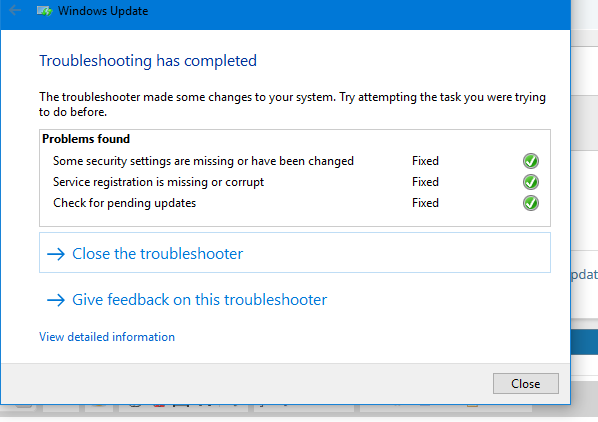Click the back arrow in title bar
Image resolution: width=598 pixels, height=422 pixels.
[14, 10]
